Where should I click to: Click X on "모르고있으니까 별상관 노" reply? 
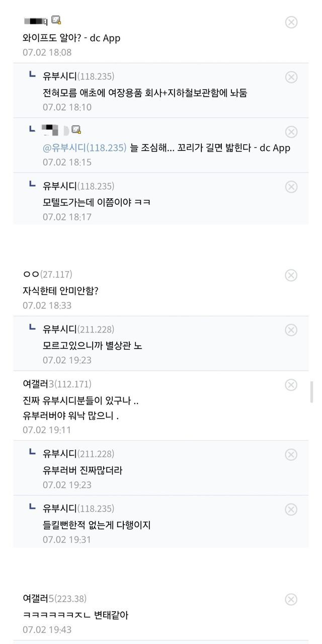click(291, 330)
